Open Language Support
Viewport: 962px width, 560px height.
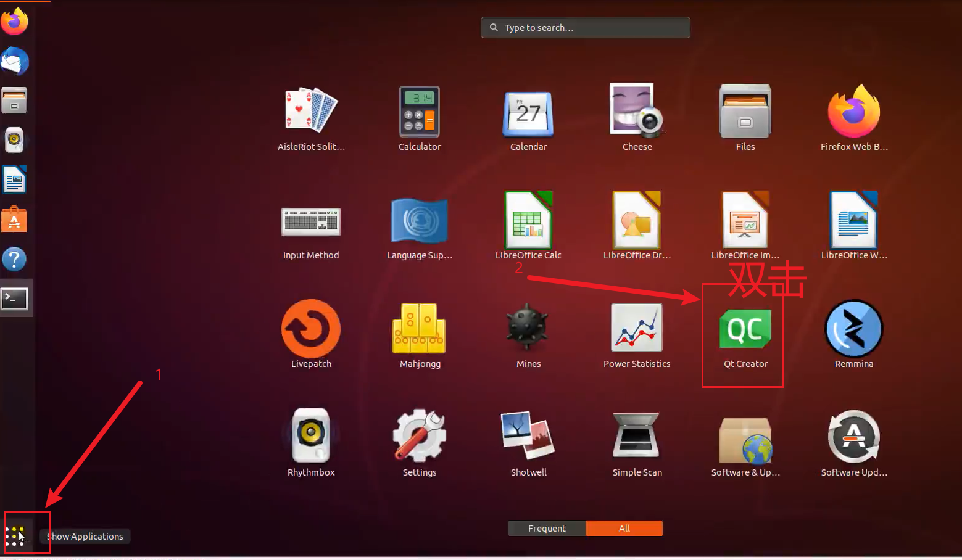coord(420,220)
